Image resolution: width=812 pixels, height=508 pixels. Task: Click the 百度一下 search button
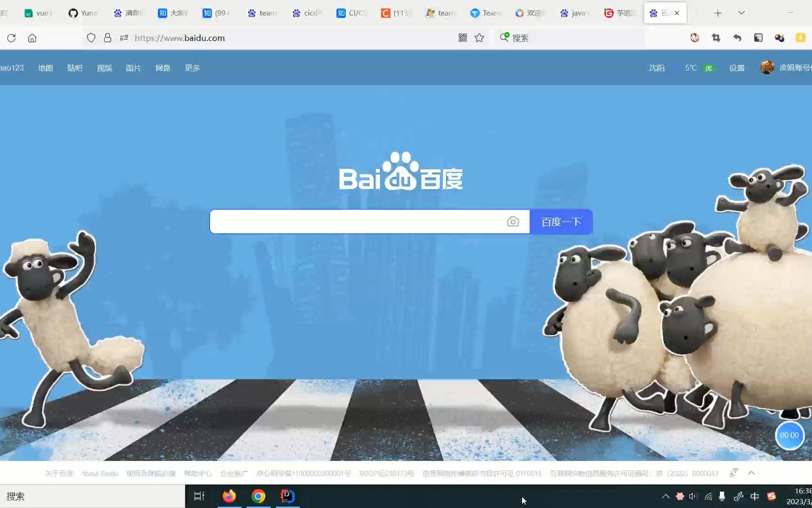click(x=561, y=222)
